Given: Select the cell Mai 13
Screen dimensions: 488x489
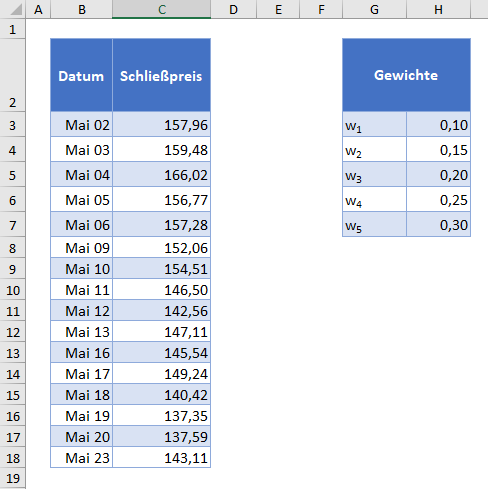Looking at the screenshot, I should pos(81,331).
